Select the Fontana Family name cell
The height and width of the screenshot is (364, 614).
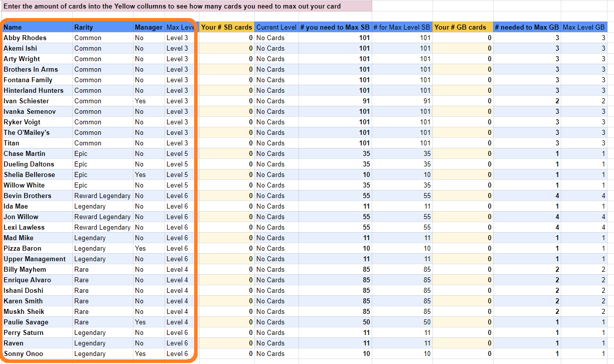(x=38, y=80)
